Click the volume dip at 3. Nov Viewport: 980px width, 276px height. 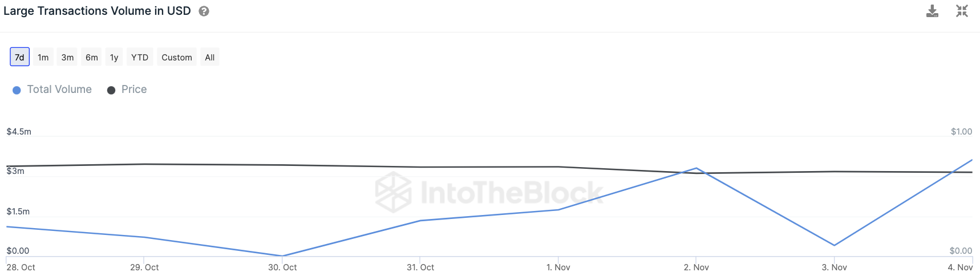pos(835,245)
